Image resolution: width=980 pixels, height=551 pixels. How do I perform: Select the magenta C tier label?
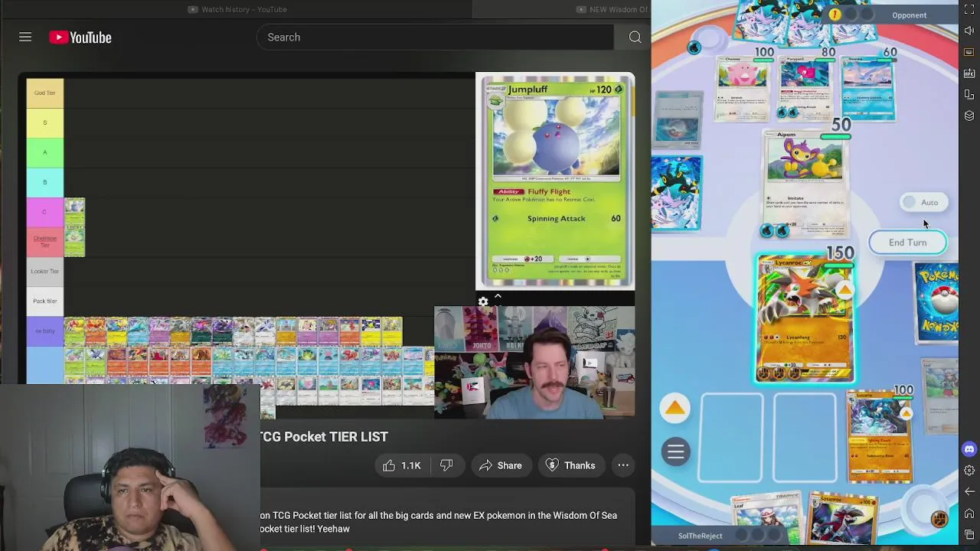44,212
